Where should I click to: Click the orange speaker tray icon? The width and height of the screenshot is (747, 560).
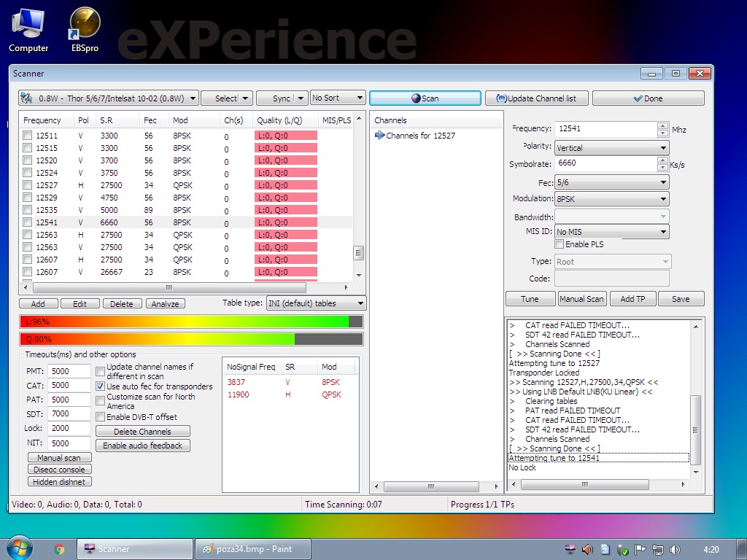point(587,550)
